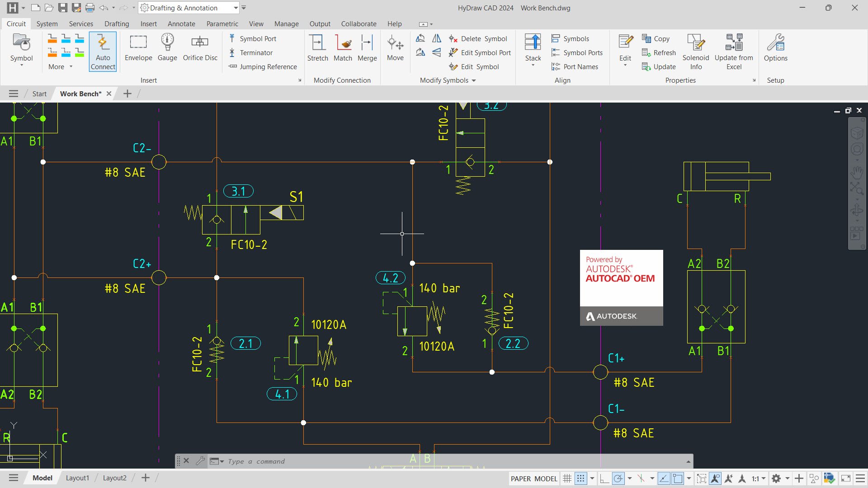Open the Services ribbon tab
The height and width of the screenshot is (488, 868).
[81, 24]
